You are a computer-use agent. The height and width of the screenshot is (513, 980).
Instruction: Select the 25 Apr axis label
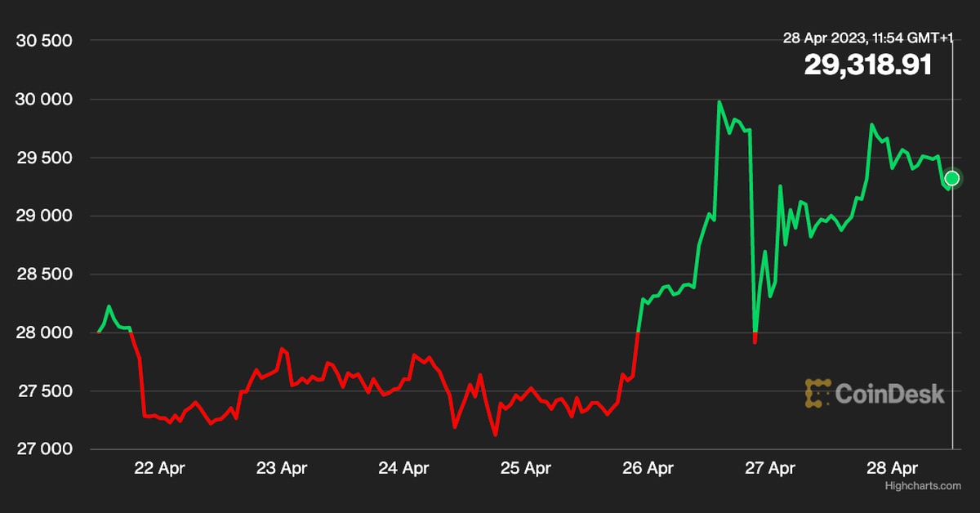point(526,468)
